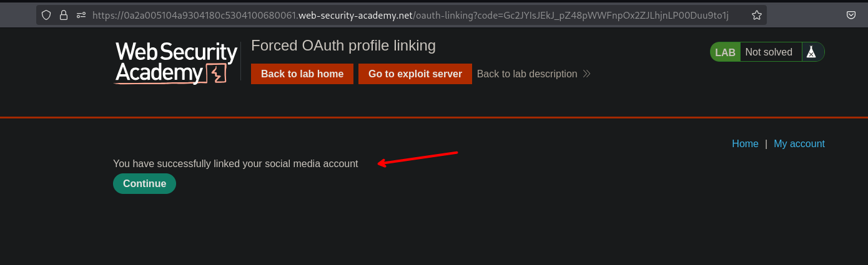Click the Save to Pocket icon
868x265 pixels.
pos(851,15)
